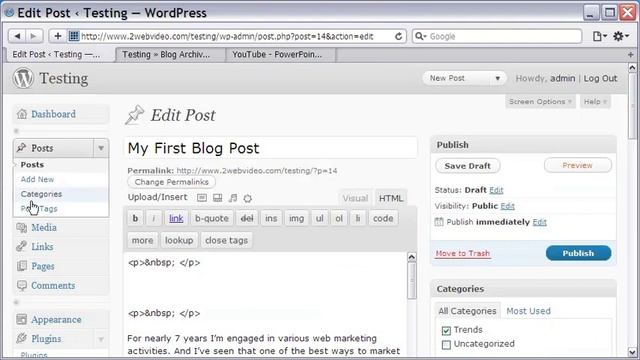Open the Most Used categories tab
Image resolution: width=640 pixels, height=360 pixels.
click(x=528, y=311)
